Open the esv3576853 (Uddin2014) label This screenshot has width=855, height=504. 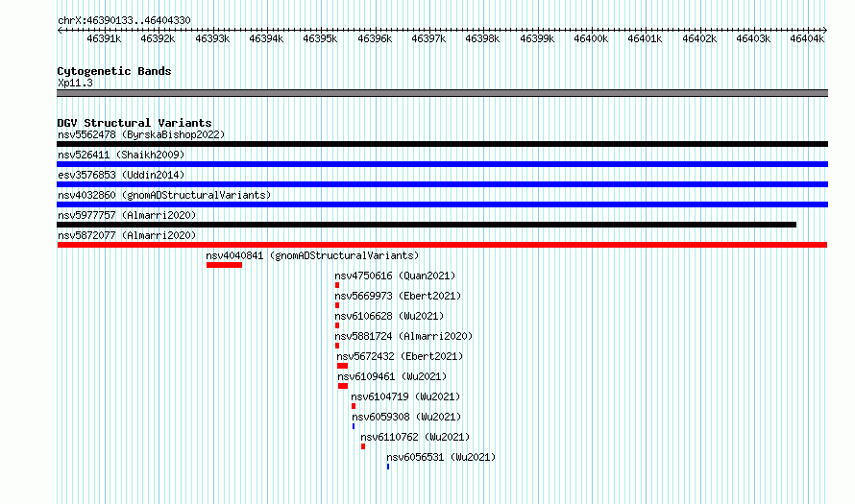(121, 175)
